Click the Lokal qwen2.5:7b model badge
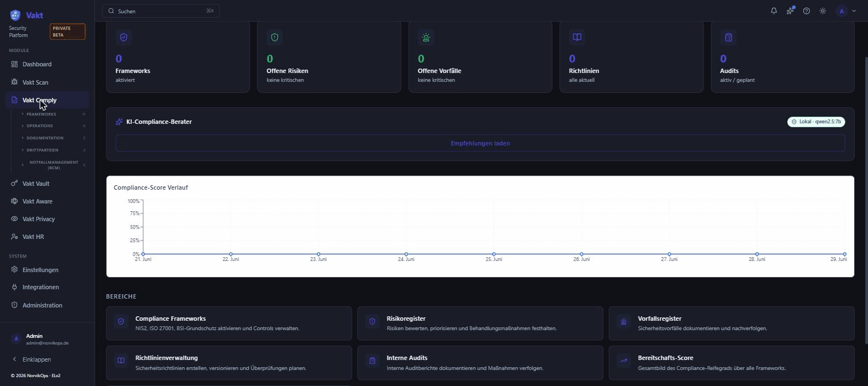Viewport: 868px width, 386px height. pyautogui.click(x=816, y=122)
